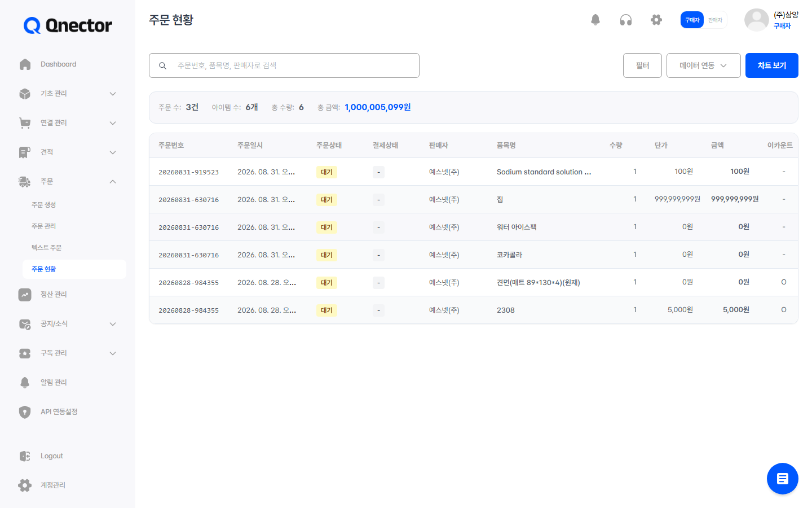This screenshot has width=812, height=508.
Task: Click Logout link text
Action: click(x=52, y=456)
